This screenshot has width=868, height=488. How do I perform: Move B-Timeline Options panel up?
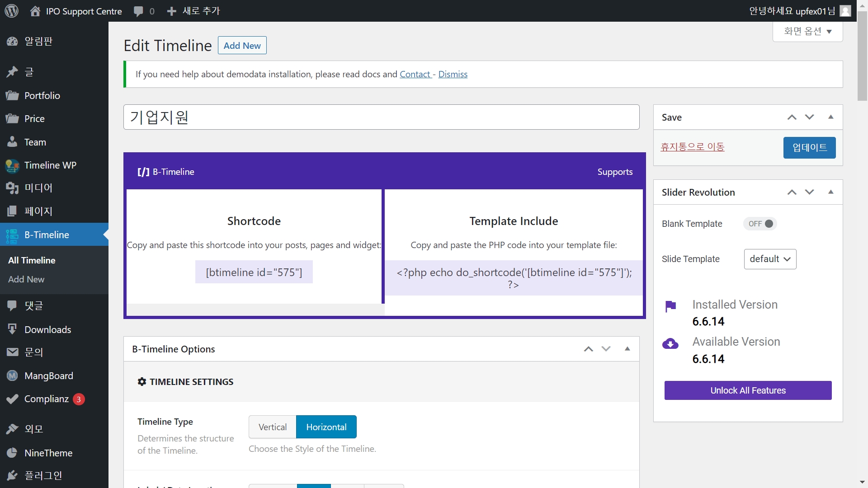589,349
